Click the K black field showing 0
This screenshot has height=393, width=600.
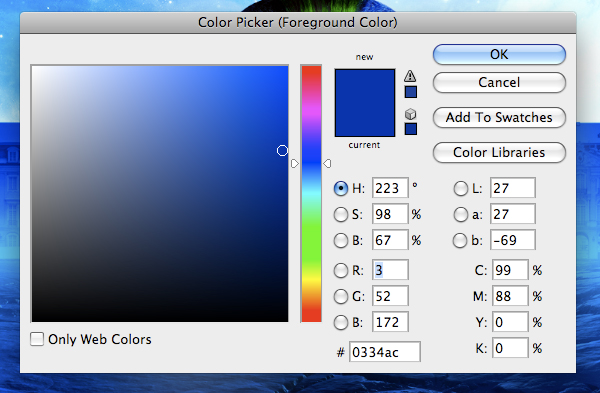pyautogui.click(x=510, y=348)
